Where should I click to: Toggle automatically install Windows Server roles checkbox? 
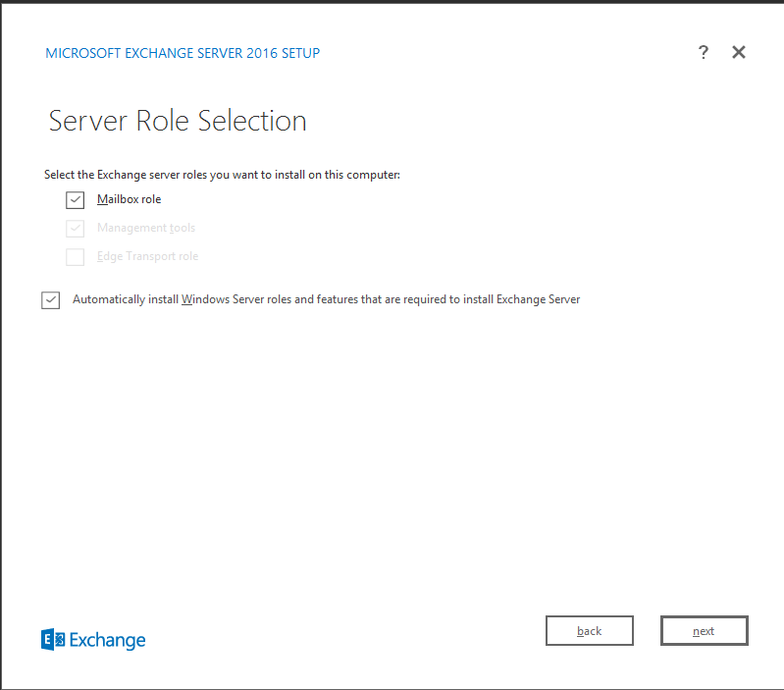50,300
